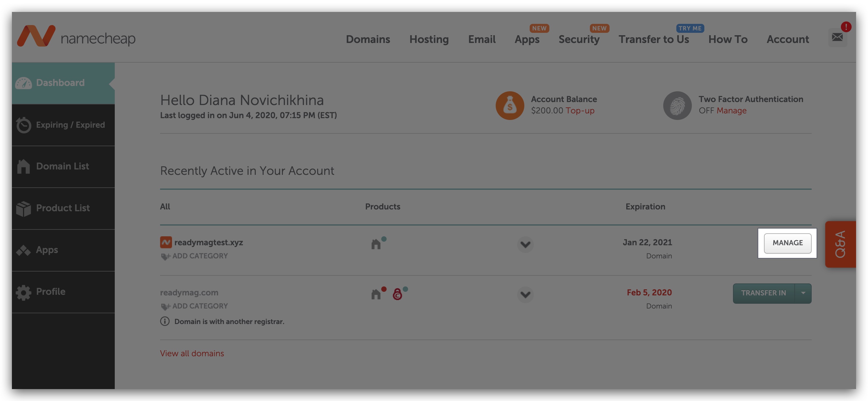The image size is (868, 401).
Task: Click the SSL lock icon for readymag.com
Action: (x=398, y=294)
